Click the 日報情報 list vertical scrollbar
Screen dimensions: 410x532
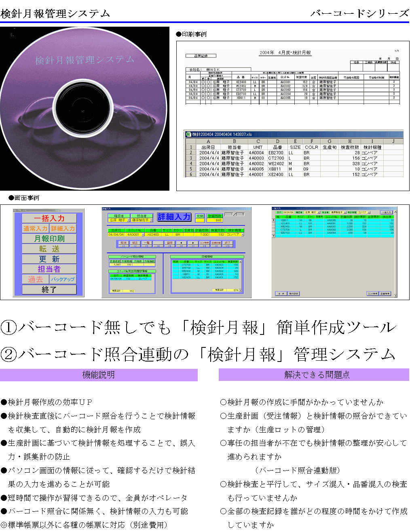click(241, 275)
